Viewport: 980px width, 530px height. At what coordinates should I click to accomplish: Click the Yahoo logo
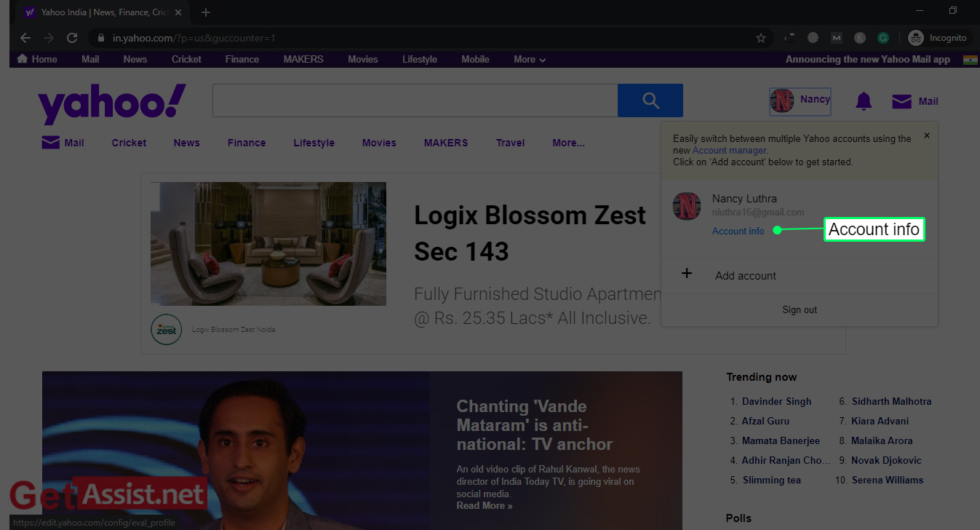point(112,103)
